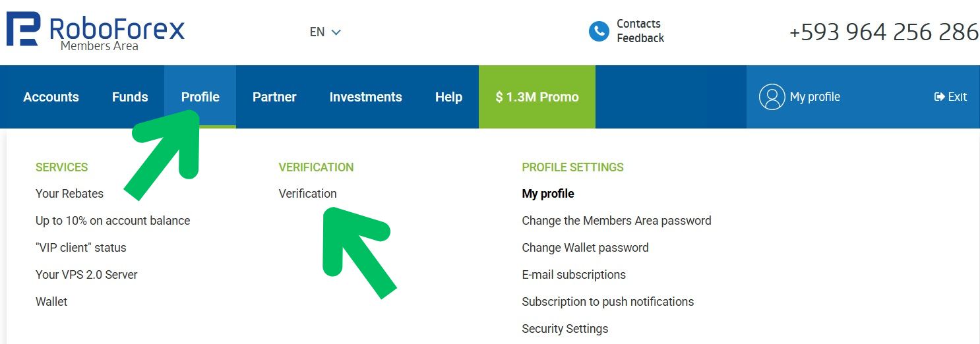Open E-mail subscriptions settings
Screen dimensions: 980x344
pos(573,275)
